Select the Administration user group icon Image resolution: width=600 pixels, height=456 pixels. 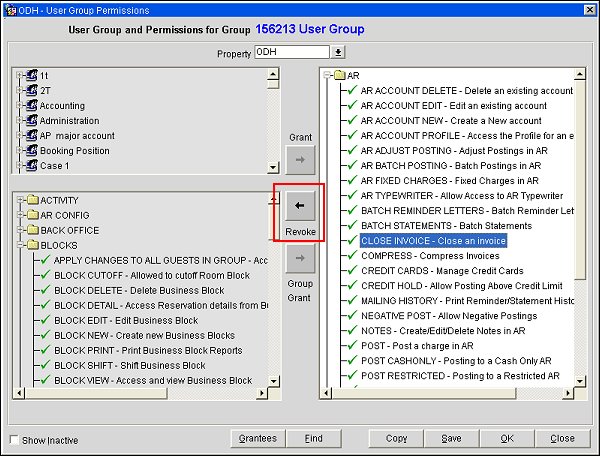click(30, 120)
